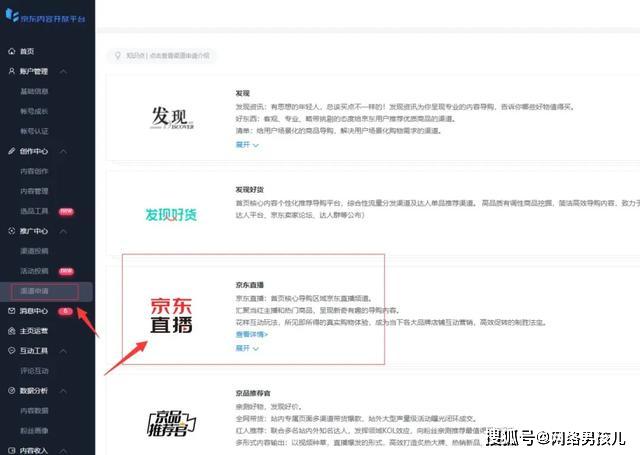Click the 互动工具 chat bubble icon
The height and width of the screenshot is (455, 640).
[11, 351]
